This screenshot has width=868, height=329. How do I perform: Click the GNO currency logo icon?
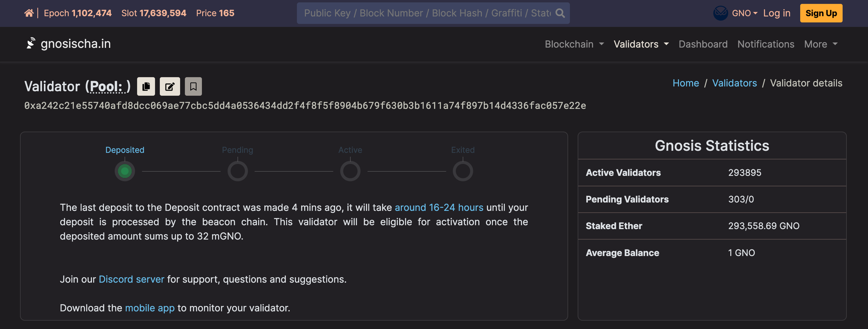[720, 13]
